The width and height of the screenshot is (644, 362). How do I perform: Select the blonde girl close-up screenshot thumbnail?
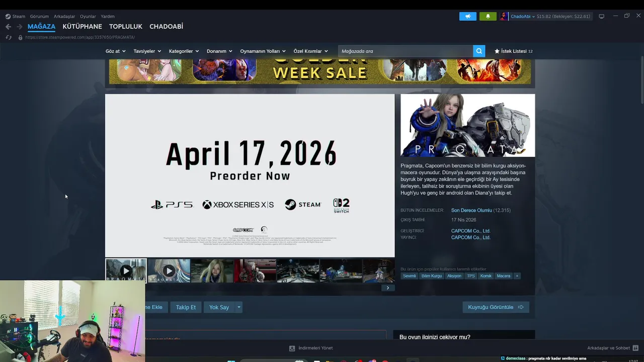212,271
